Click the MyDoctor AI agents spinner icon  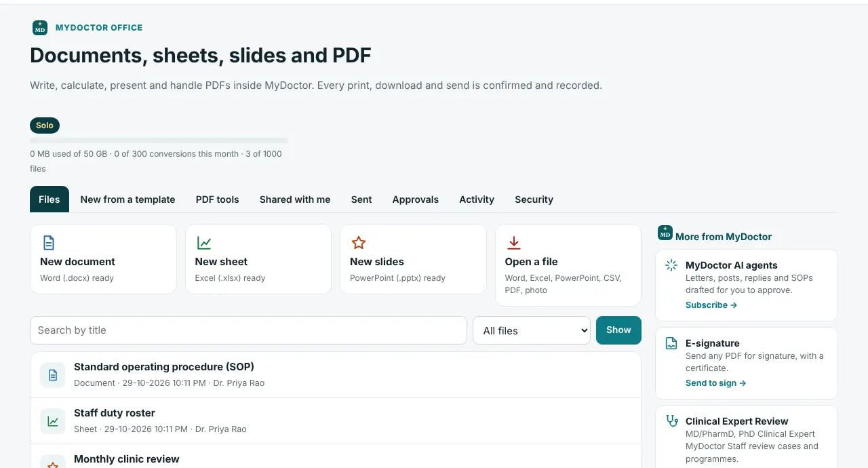671,265
